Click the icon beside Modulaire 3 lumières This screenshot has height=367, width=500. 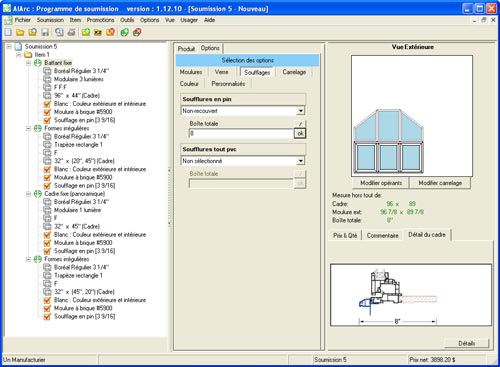(x=47, y=79)
